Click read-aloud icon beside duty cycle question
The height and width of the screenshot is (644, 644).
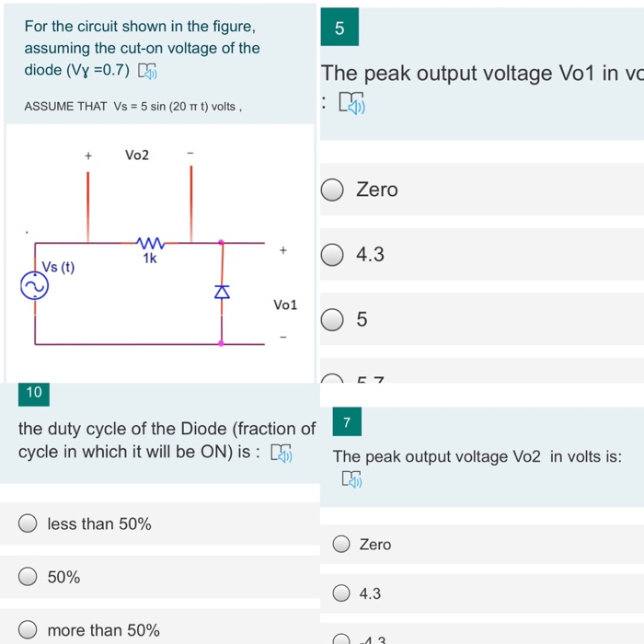[282, 454]
